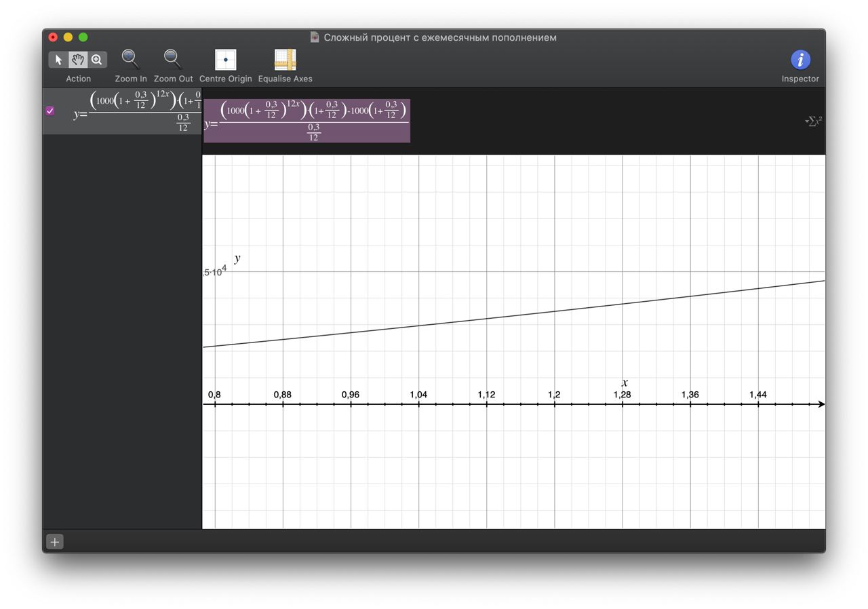Click the 1,12 x-axis label
The width and height of the screenshot is (868, 609).
(486, 395)
